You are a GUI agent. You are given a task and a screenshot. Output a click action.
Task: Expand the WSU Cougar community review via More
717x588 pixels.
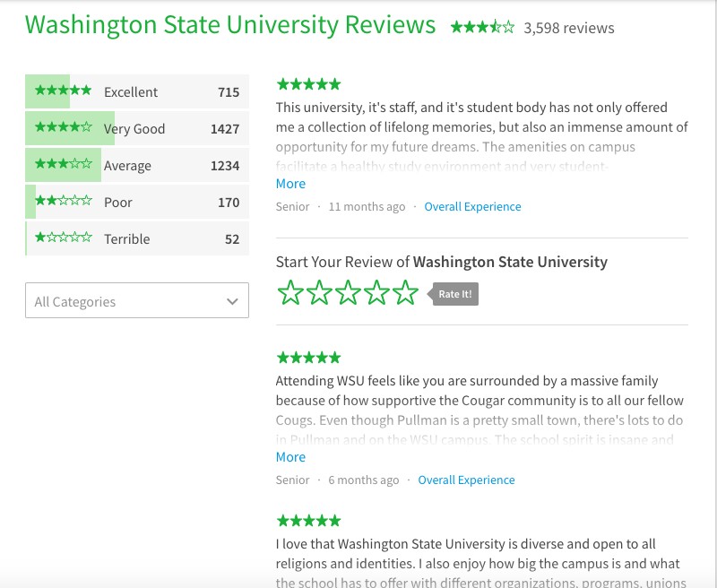click(290, 457)
